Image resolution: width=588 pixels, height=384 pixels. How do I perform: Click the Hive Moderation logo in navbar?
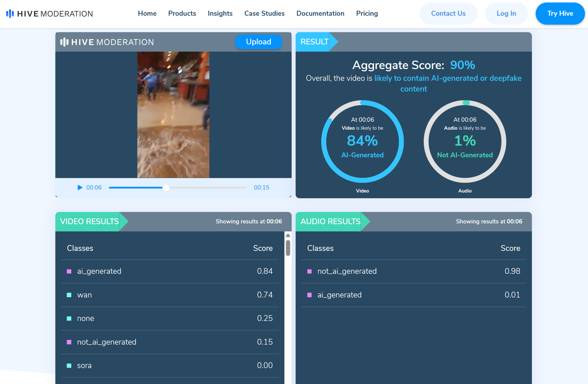click(49, 14)
